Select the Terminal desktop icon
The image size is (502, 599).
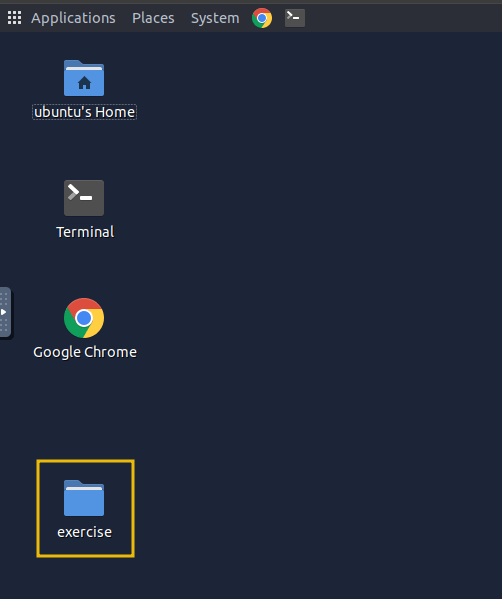[x=84, y=198]
